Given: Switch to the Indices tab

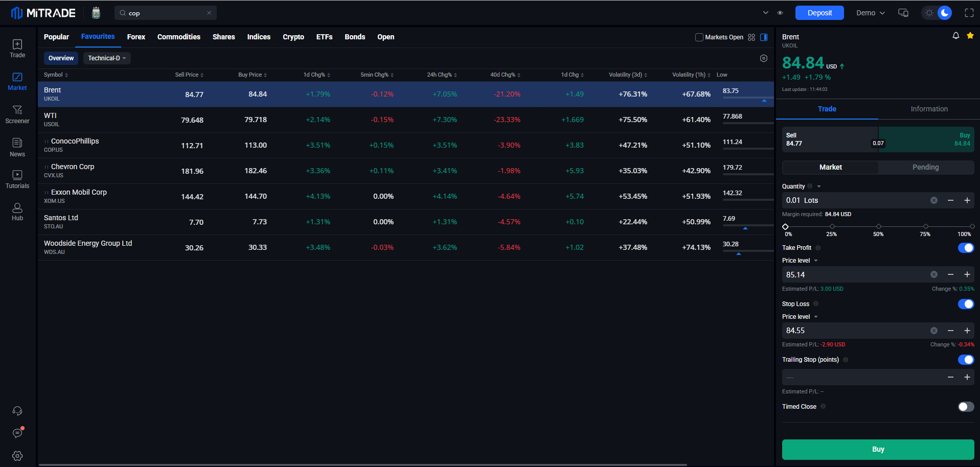Looking at the screenshot, I should (259, 37).
